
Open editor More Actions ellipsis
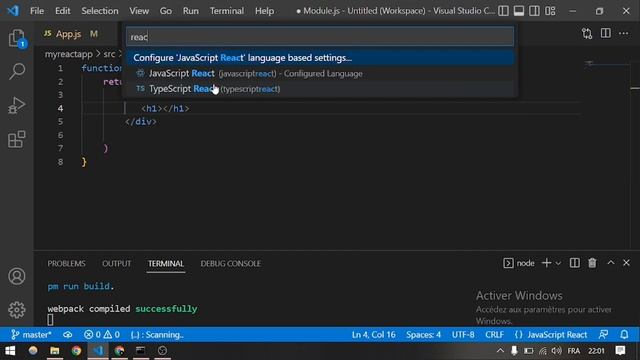click(x=624, y=33)
